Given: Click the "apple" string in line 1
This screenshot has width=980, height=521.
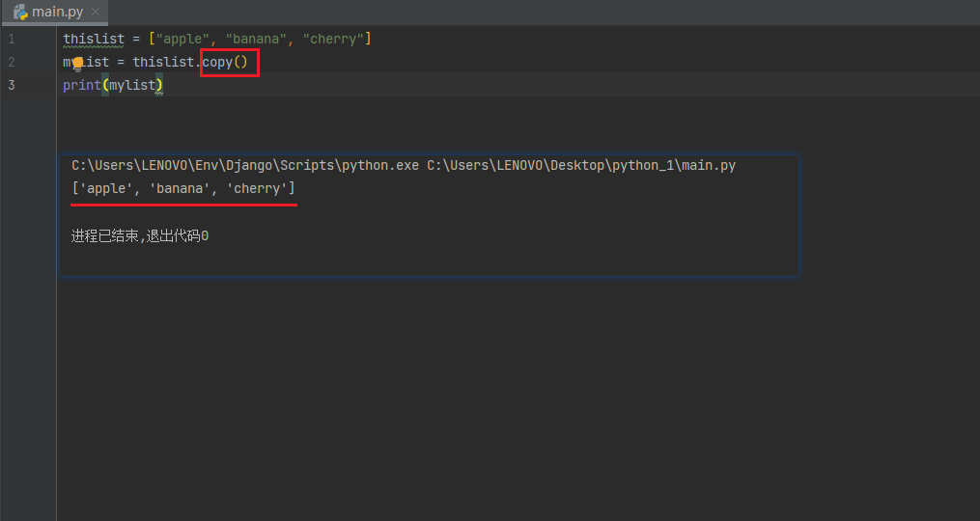Looking at the screenshot, I should coord(182,39).
